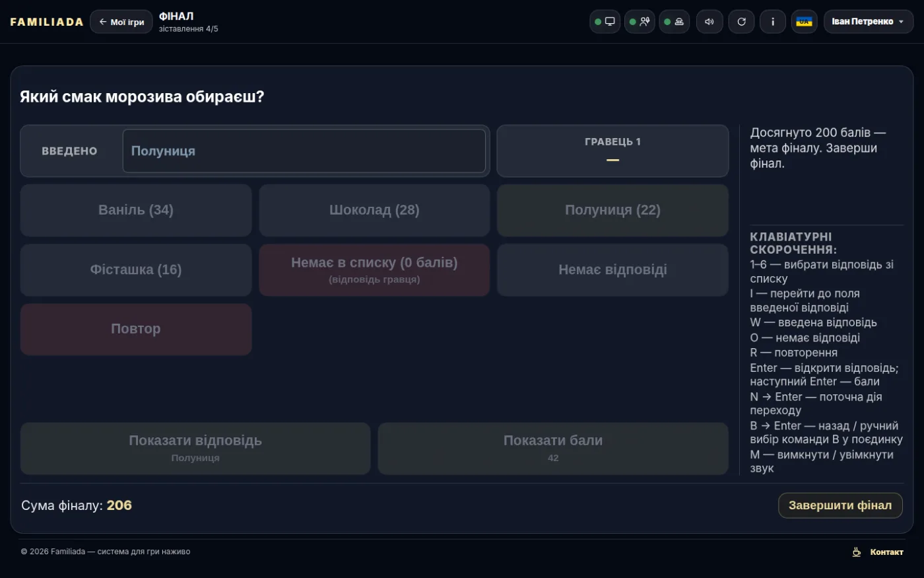This screenshot has width=924, height=578.
Task: Click the ФІНАЛ heading in header
Action: (x=176, y=16)
